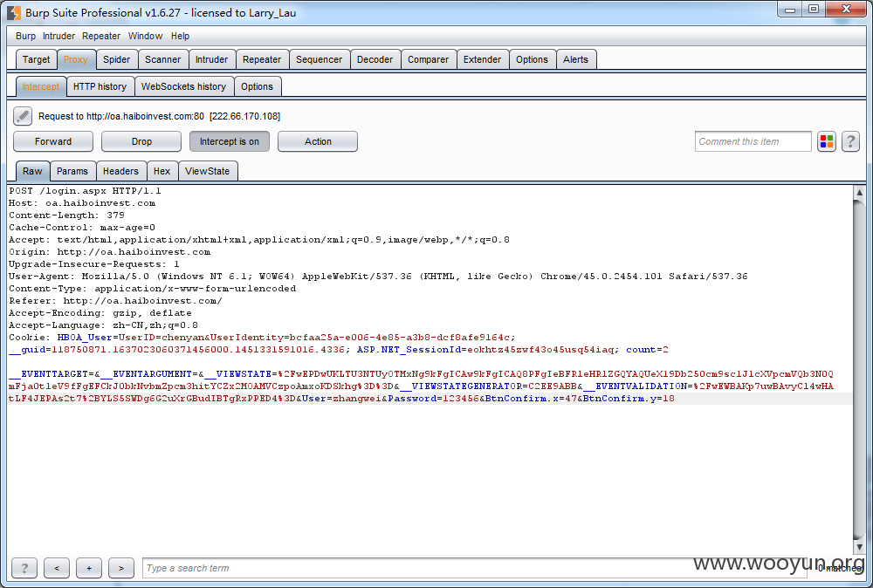This screenshot has height=588, width=873.
Task: Open the Proxy Options sub-tab
Action: pyautogui.click(x=258, y=86)
